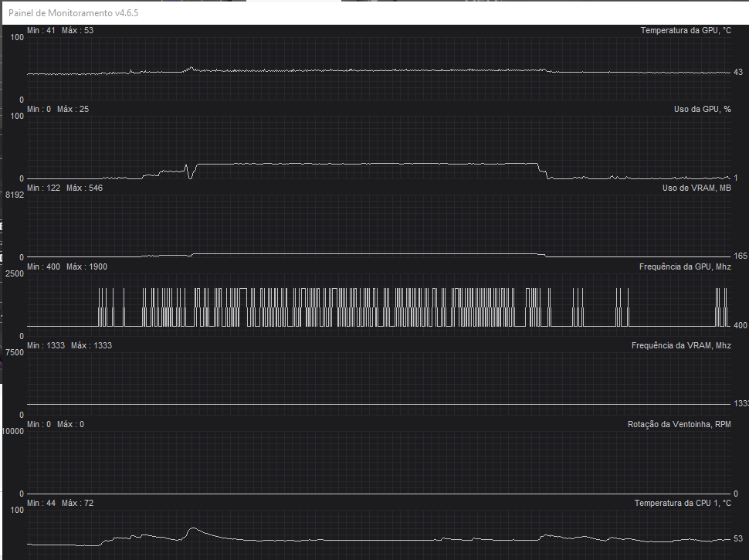
Task: Select the Uso de VRAM, MB graph label
Action: [x=696, y=188]
